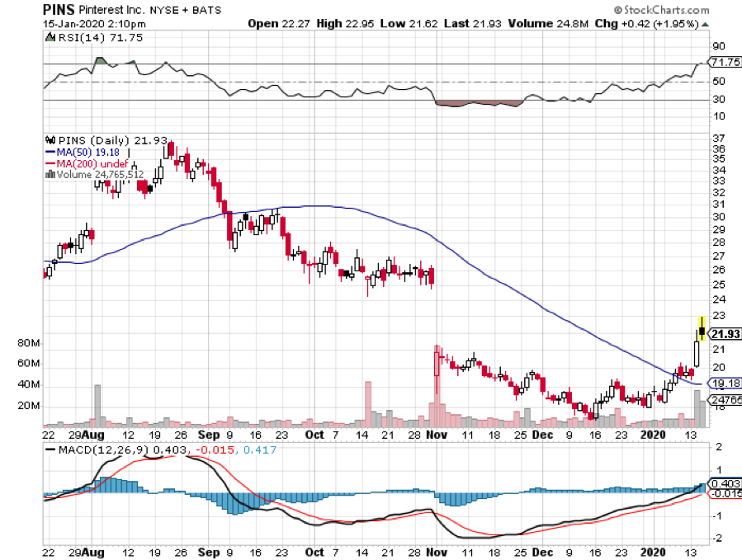Viewport: 742px width, 560px height.
Task: Click the 37 label at the top of the price axis
Action: 719,138
